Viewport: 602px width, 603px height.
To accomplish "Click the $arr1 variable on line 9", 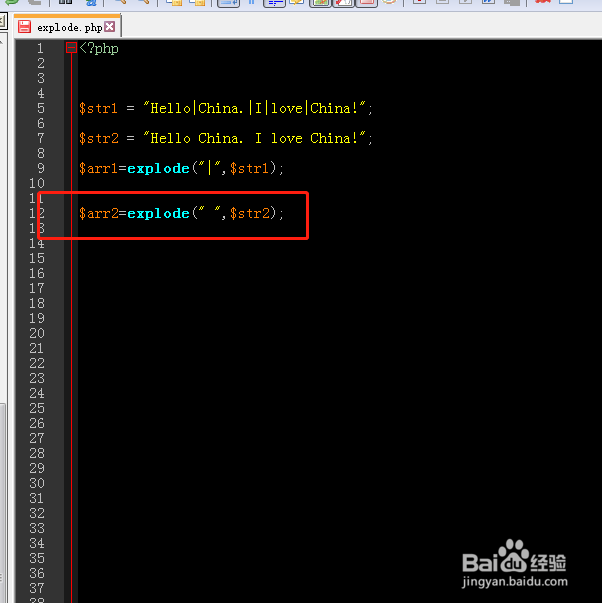I will [98, 168].
